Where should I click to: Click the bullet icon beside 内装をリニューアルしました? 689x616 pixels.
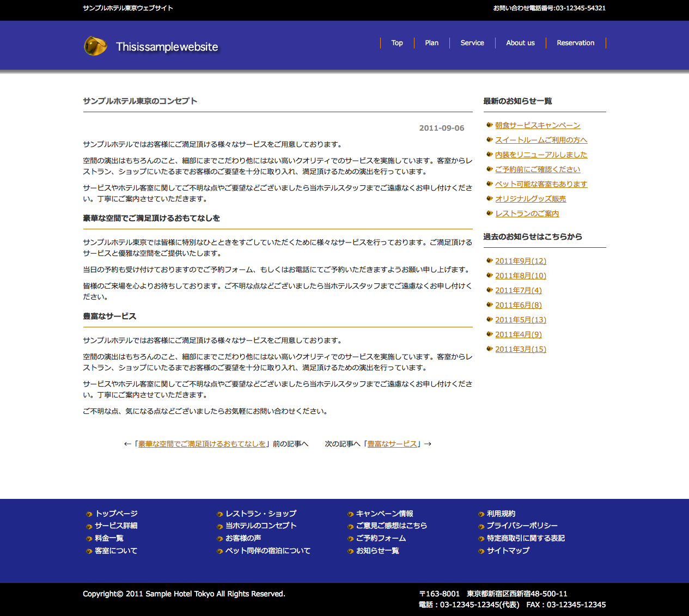pos(490,155)
